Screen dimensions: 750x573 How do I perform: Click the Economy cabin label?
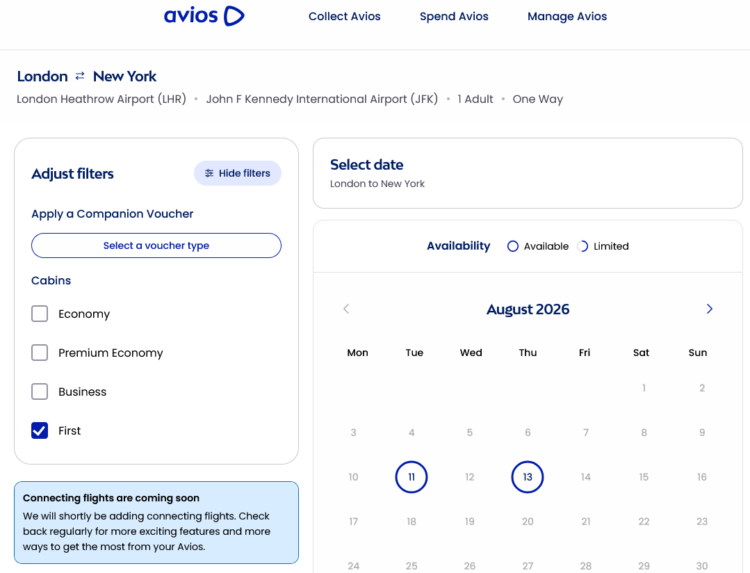point(84,314)
